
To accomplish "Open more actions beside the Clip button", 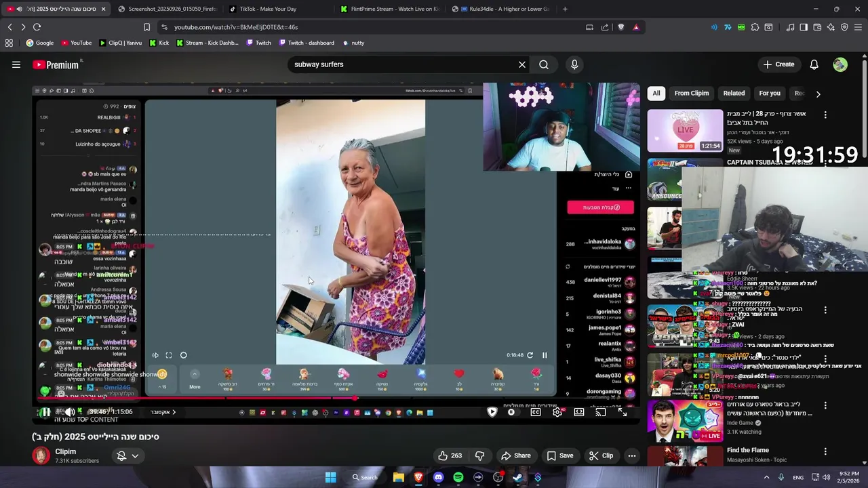I will 632,455.
